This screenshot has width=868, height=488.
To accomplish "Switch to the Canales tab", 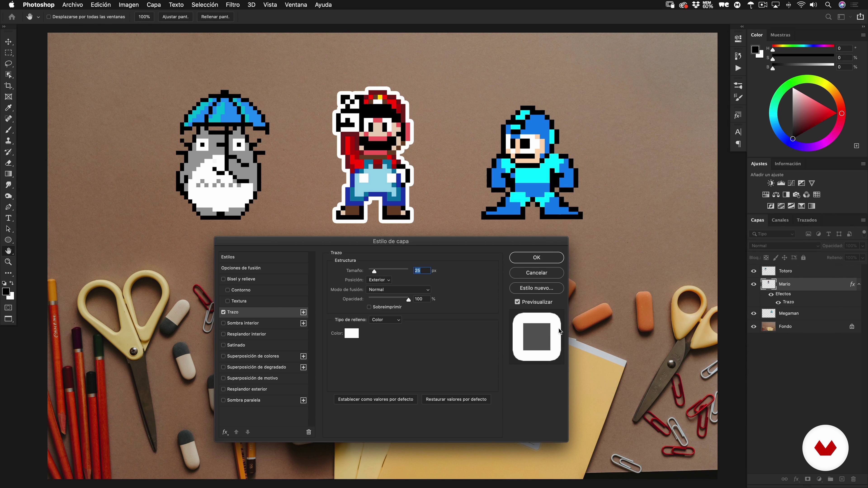I will pos(780,220).
